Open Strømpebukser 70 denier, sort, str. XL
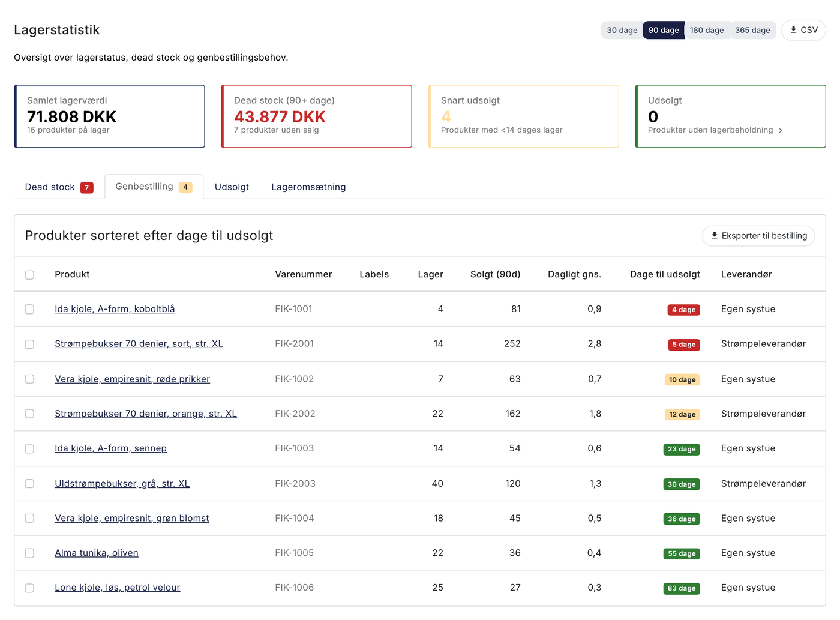840x620 pixels. click(x=139, y=344)
